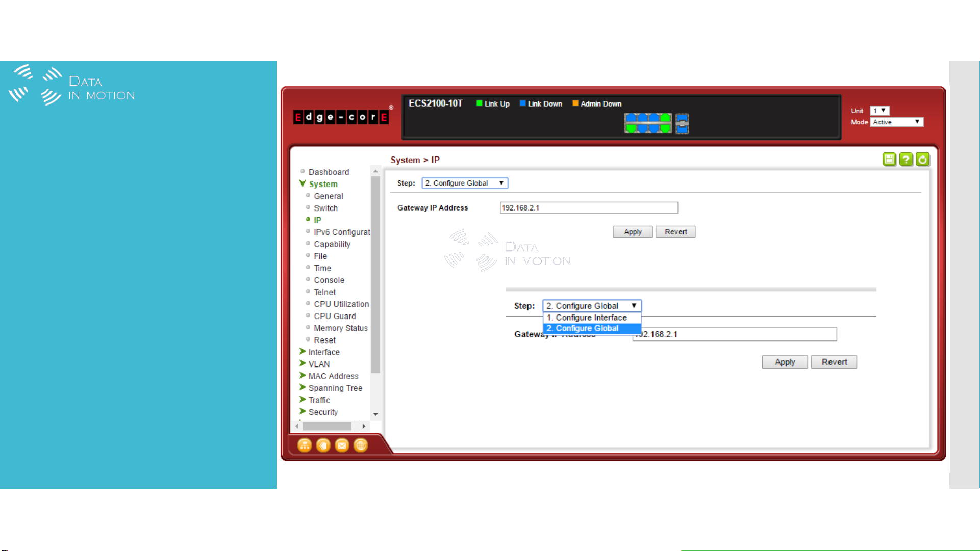Click the upper Revert button
This screenshot has height=551, width=980.
675,232
